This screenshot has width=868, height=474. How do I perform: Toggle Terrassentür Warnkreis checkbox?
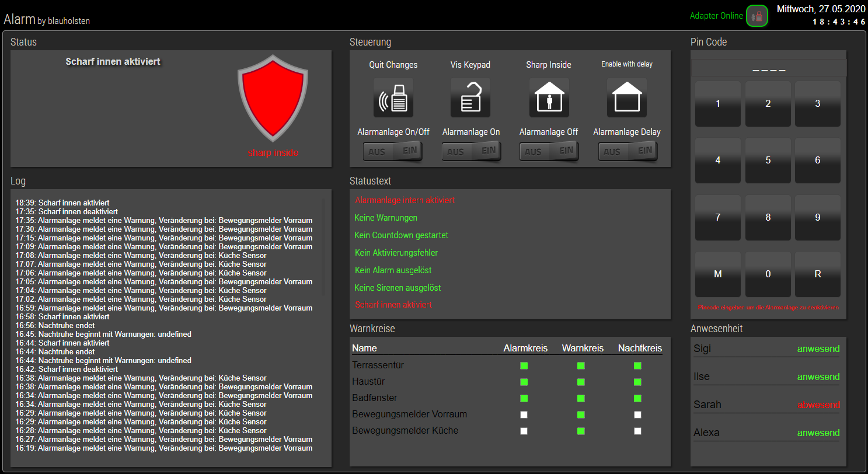pos(581,365)
